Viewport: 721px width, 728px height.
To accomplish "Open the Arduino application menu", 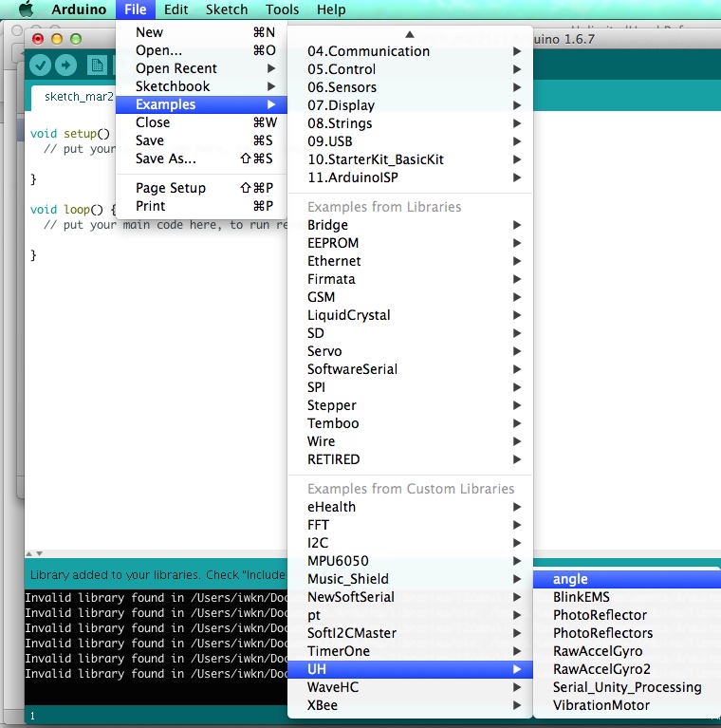I will point(79,9).
